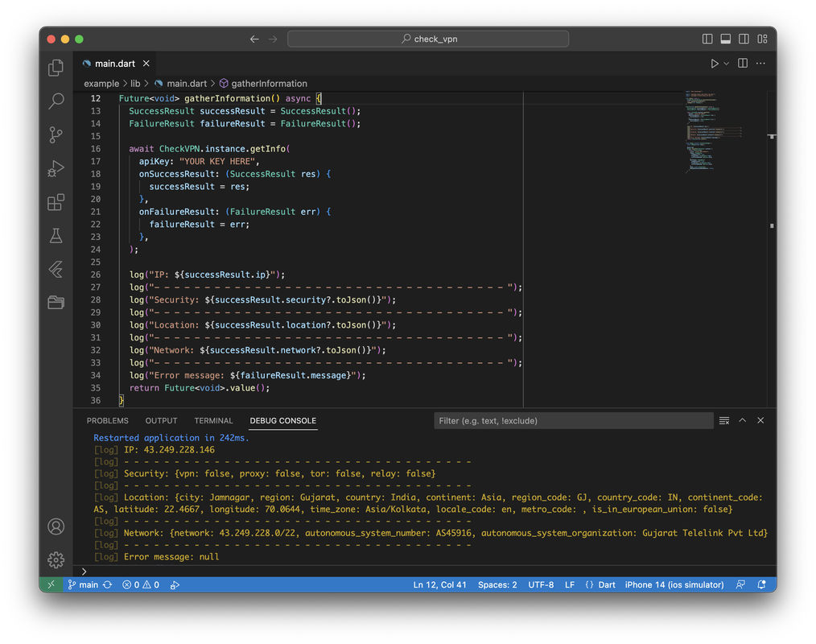Go forward with the right arrow
The image size is (816, 644).
pos(273,39)
